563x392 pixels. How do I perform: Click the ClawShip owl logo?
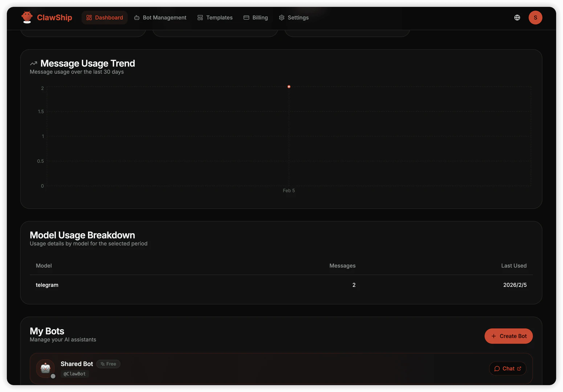[26, 17]
